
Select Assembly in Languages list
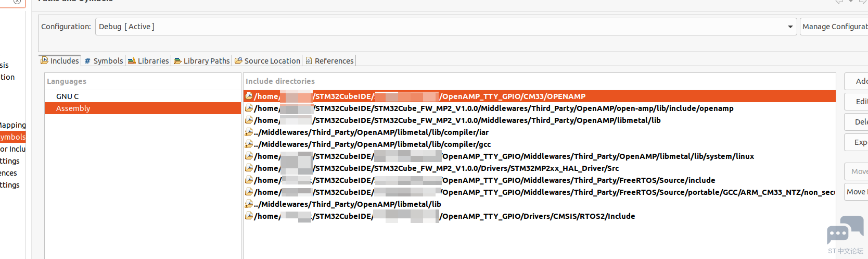tap(143, 108)
